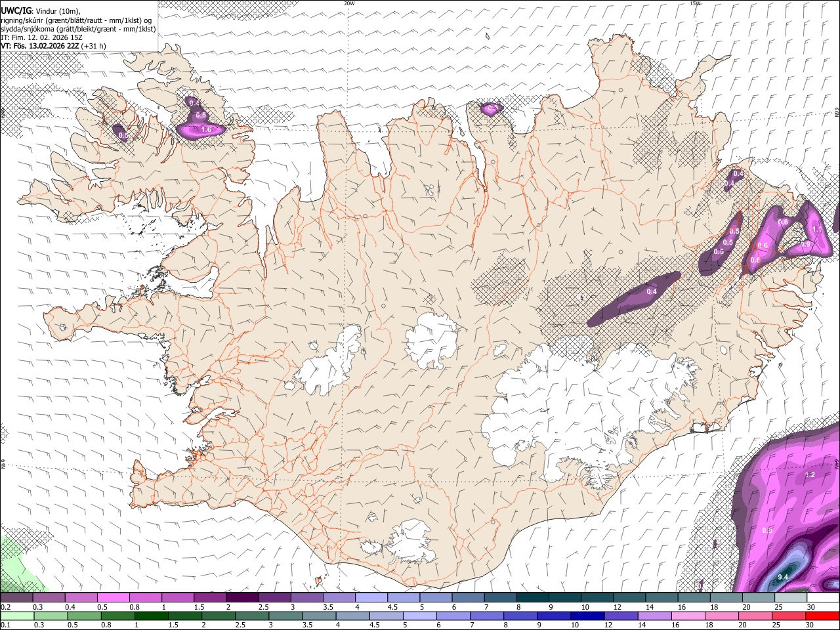Pick the lower-row pale green swatch labeled 0.1
This screenshot has height=630, width=840.
point(18,616)
